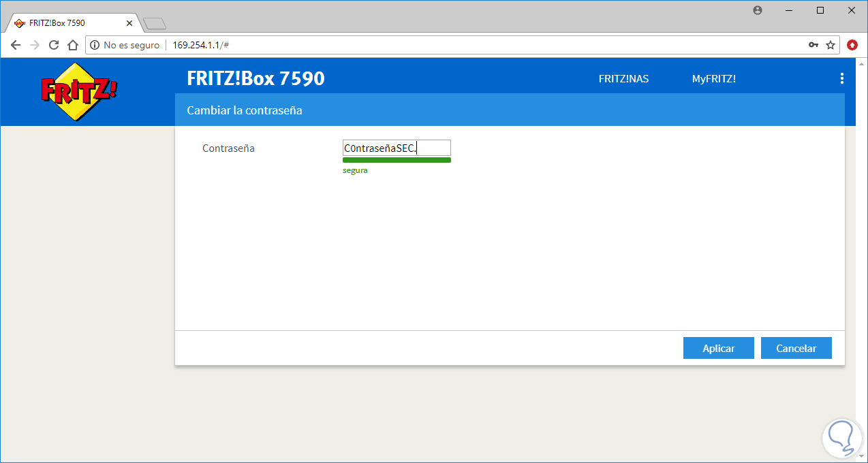Open FRITZ!NAS
This screenshot has height=463, width=868.
click(623, 79)
